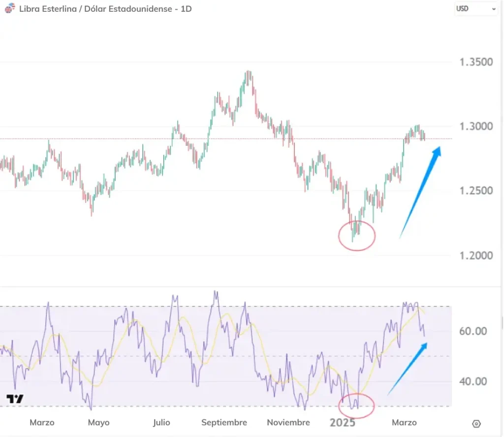This screenshot has height=437, width=504.
Task: Click the 1.2000 price axis label
Action: pyautogui.click(x=476, y=256)
